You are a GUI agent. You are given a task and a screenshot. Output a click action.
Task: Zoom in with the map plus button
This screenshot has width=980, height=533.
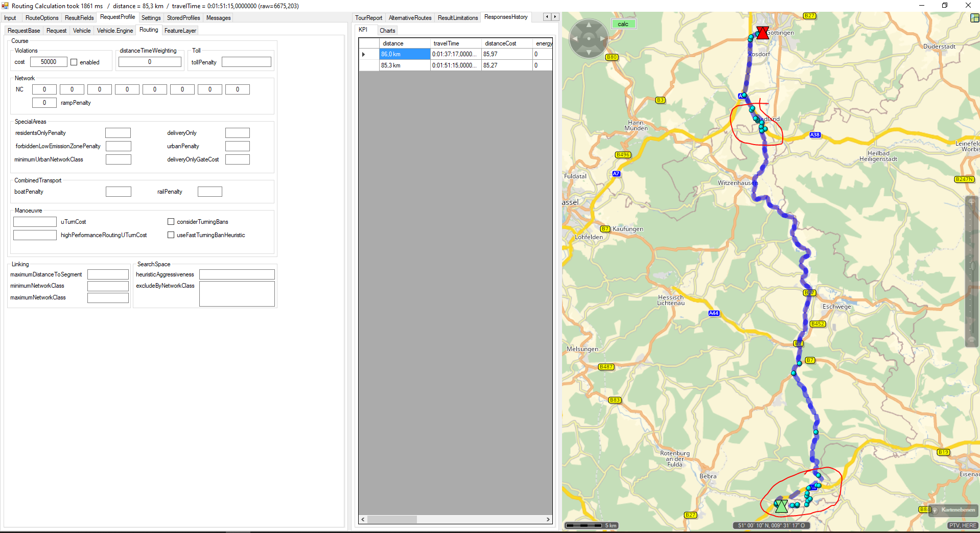click(x=971, y=202)
